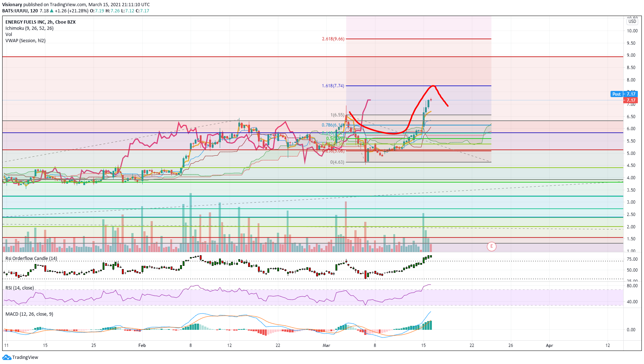Screen dimensions: 644x364
Task: Click the Feb date label on time axis
Action: (142, 345)
